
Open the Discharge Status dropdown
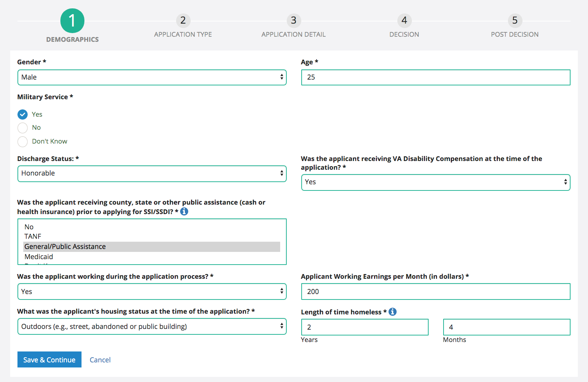pos(152,174)
